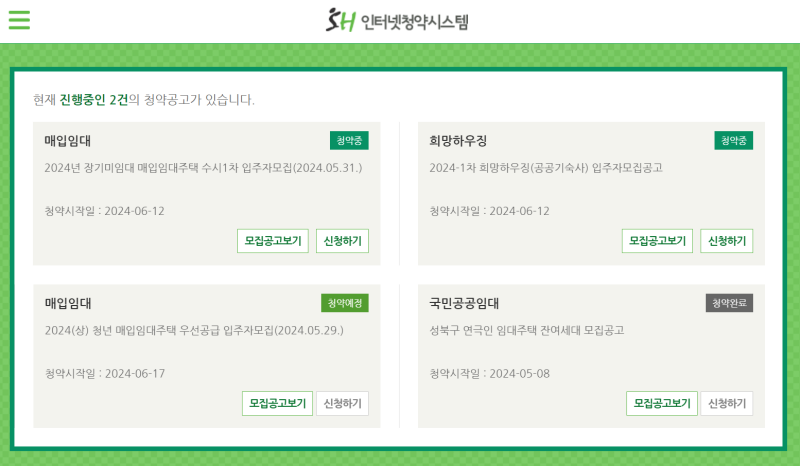View 모집공고보기 for 장기미임대 매입임대주택 수시1차
800x466 pixels.
(273, 241)
